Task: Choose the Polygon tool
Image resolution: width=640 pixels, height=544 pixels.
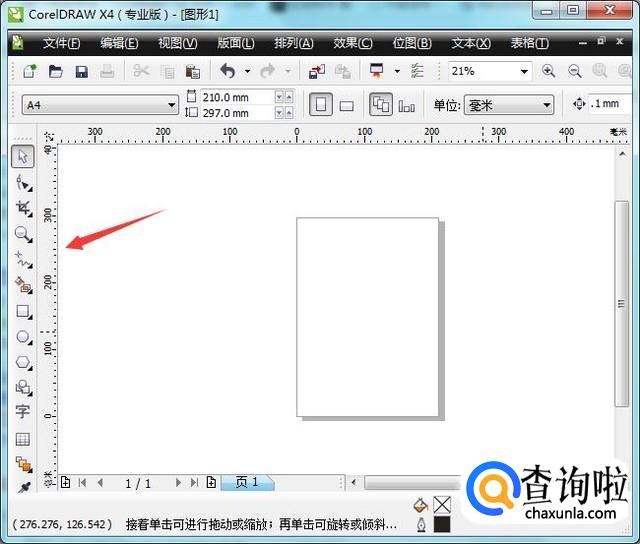Action: (x=23, y=362)
